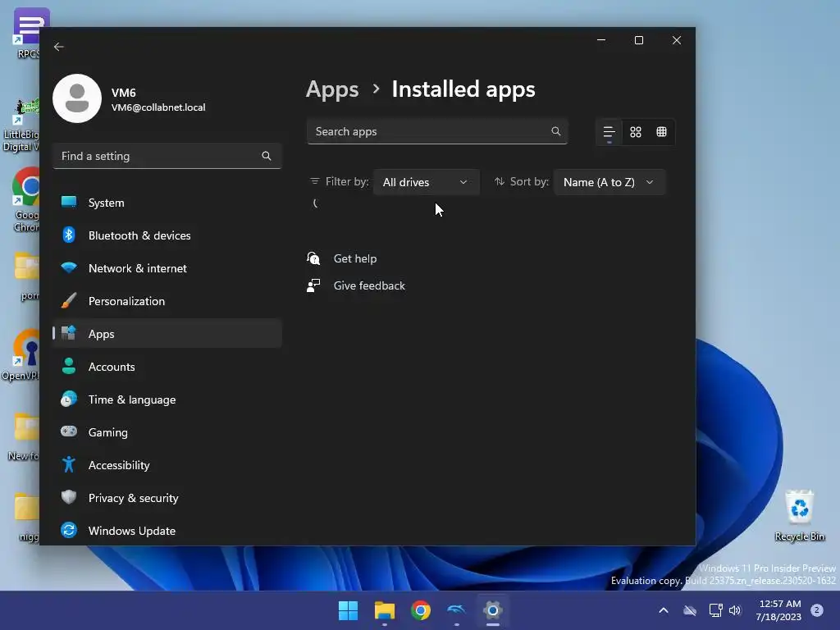840x630 pixels.
Task: Open Bluetooth & devices settings
Action: [167, 235]
